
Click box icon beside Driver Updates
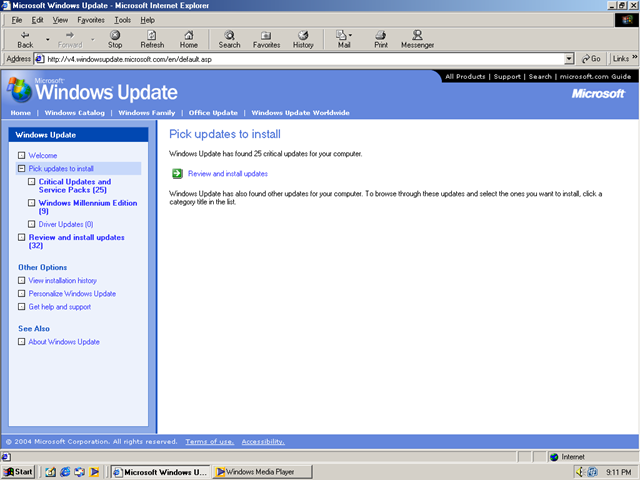[31, 224]
